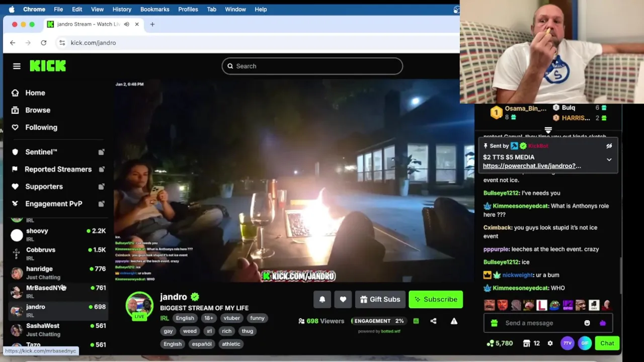Click the IRL category link

coord(165,318)
